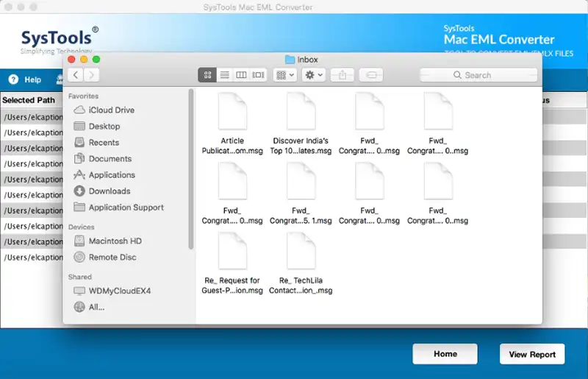Switch Finder to list view
The height and width of the screenshot is (379, 588).
tap(225, 75)
